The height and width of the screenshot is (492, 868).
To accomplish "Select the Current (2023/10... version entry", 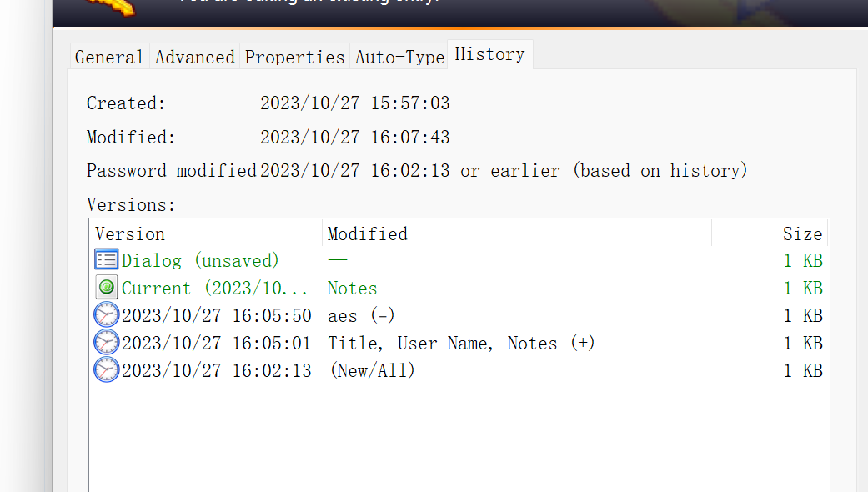I will click(x=459, y=288).
